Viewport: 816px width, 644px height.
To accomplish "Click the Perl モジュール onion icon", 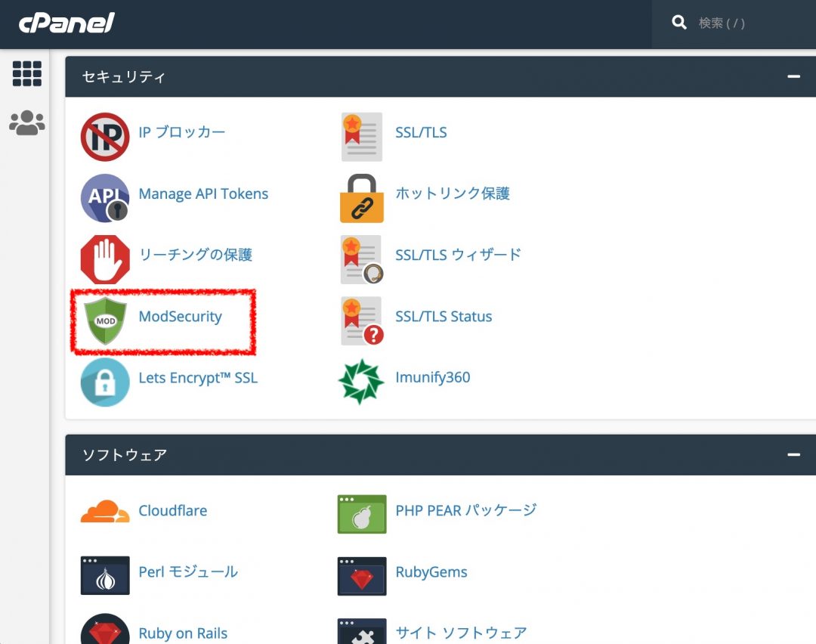I will tap(105, 576).
